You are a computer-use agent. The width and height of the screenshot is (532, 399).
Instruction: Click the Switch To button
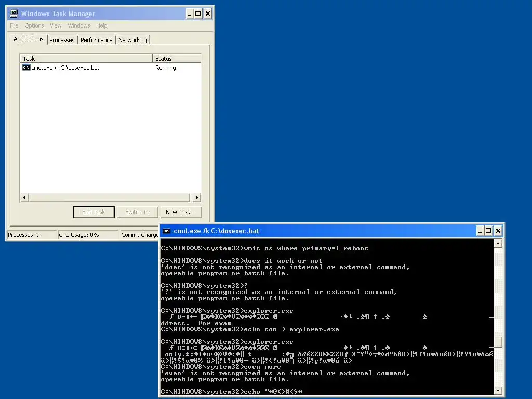coord(137,212)
